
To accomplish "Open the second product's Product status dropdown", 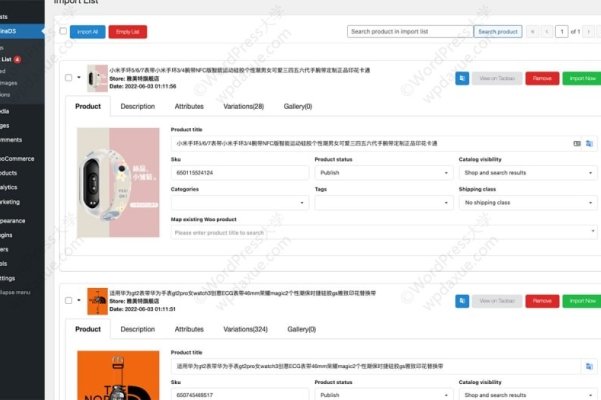I will click(x=384, y=395).
